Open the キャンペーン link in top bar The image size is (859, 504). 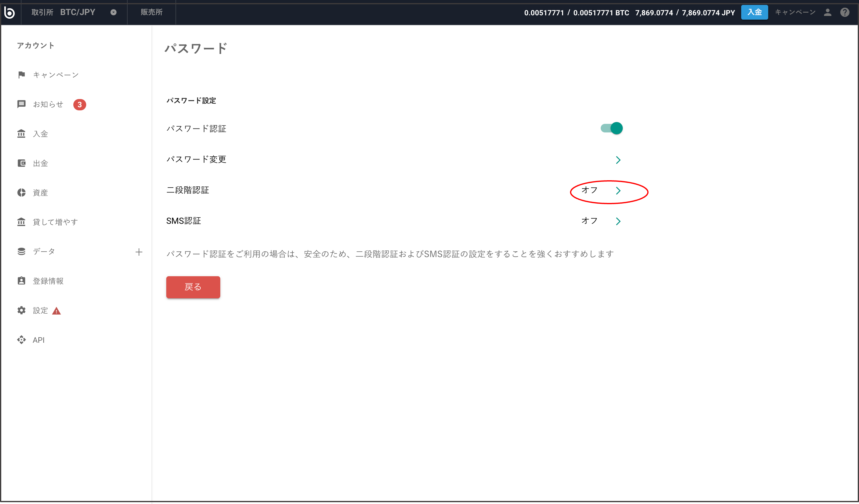pos(795,13)
